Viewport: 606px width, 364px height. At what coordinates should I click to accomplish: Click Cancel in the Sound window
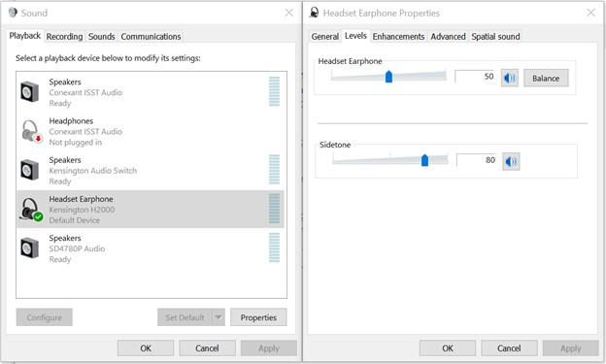pyautogui.click(x=207, y=348)
